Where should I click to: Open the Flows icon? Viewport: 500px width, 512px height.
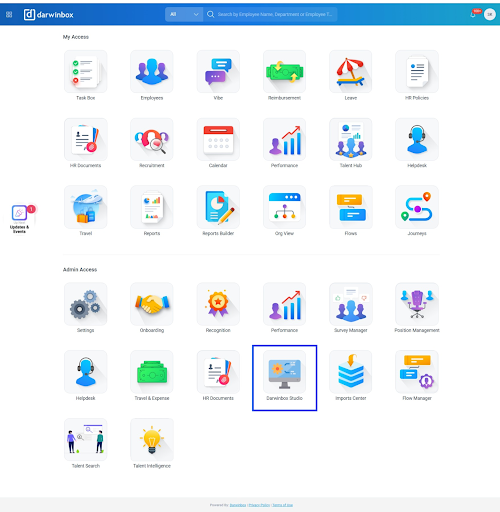(x=351, y=207)
